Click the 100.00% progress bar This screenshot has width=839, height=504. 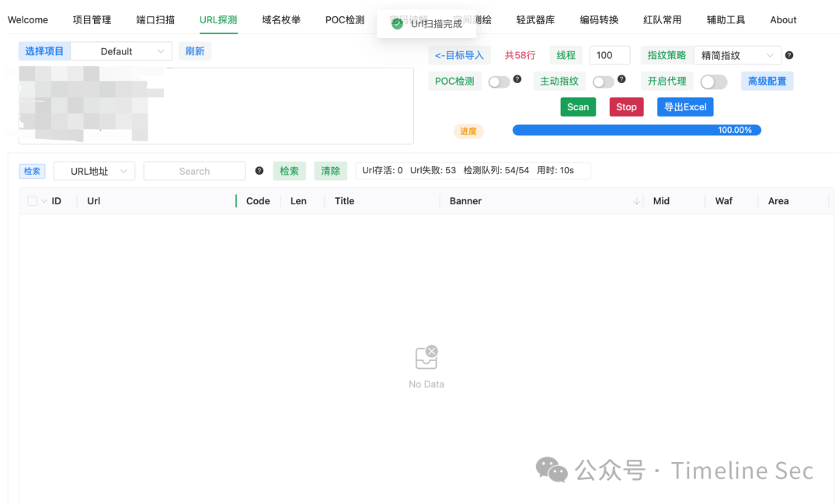(x=637, y=130)
